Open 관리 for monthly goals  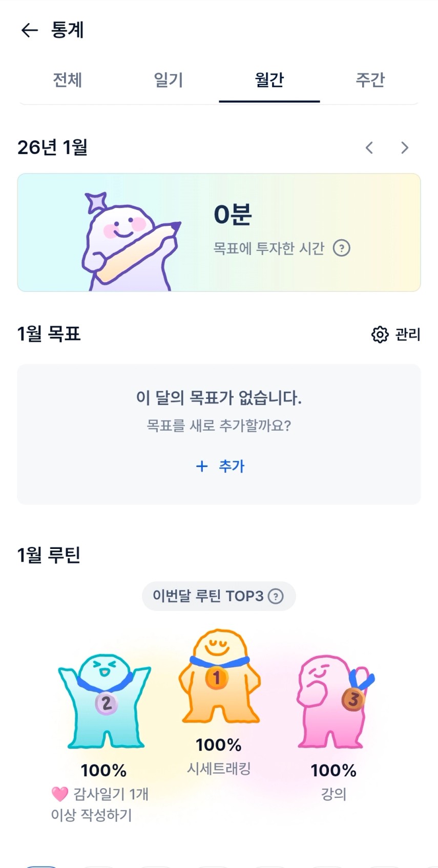(x=408, y=334)
